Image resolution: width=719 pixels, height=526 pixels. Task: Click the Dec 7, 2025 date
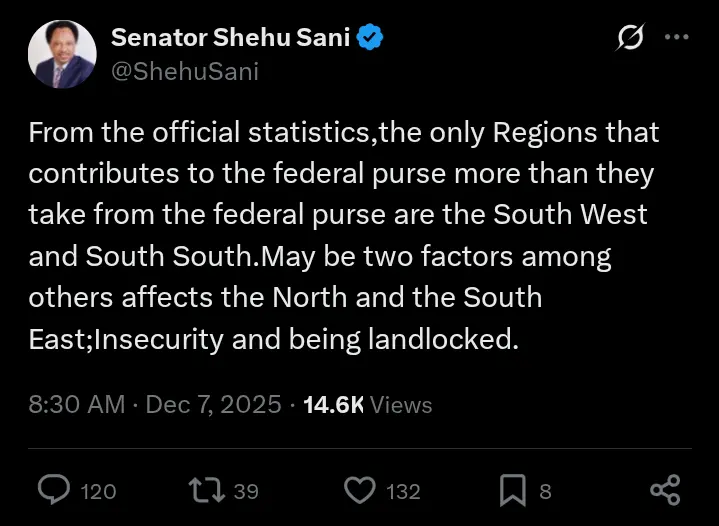(x=214, y=405)
